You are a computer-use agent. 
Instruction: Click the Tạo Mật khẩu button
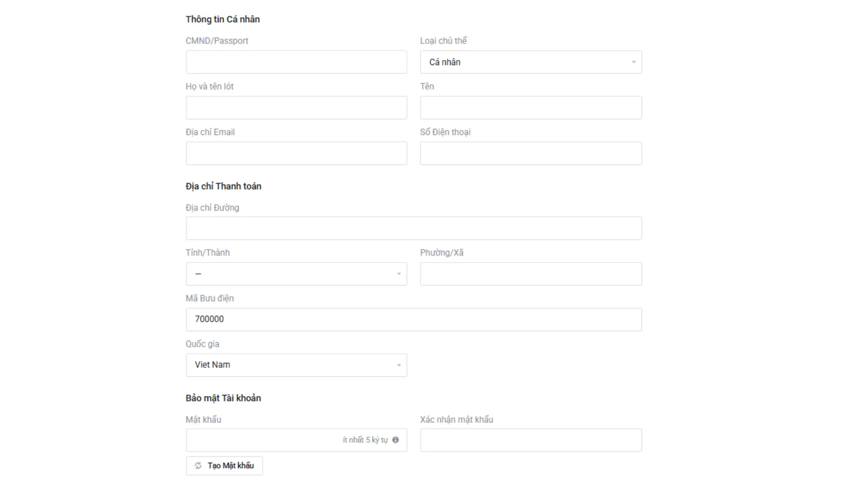point(224,465)
